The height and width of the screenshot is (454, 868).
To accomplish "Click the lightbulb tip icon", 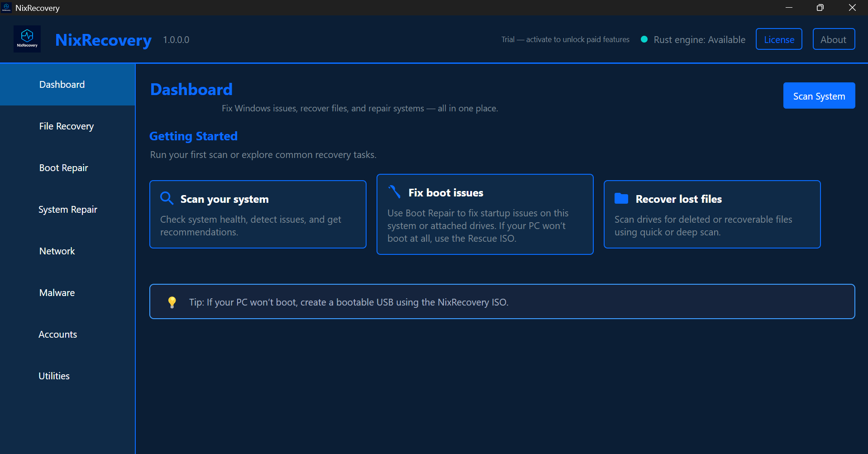I will (172, 302).
